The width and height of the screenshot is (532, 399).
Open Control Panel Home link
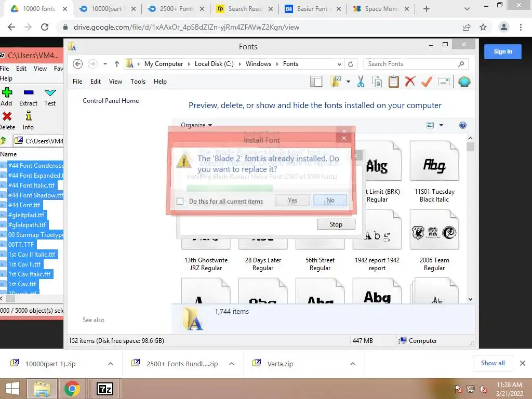click(111, 101)
